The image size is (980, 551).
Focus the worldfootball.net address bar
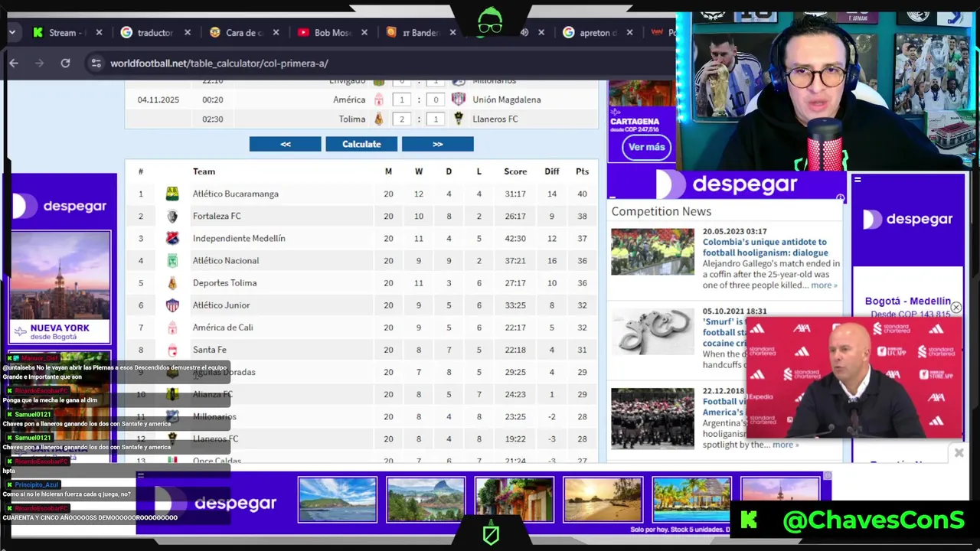[x=219, y=64]
